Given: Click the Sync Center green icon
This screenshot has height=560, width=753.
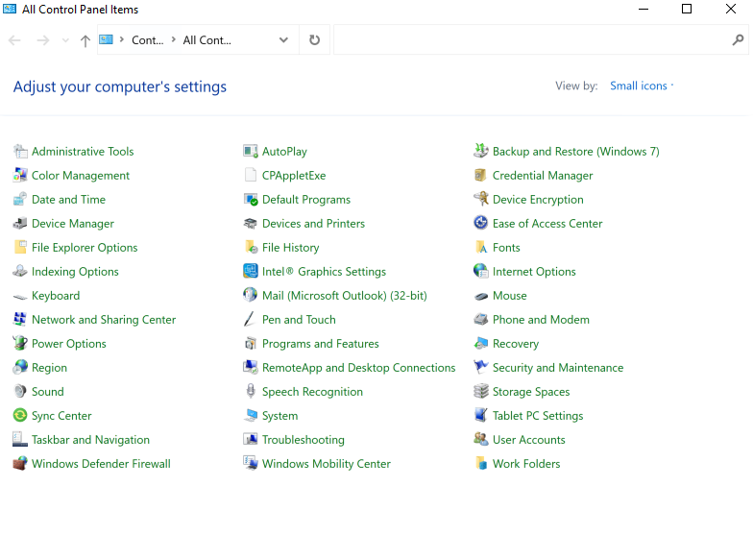Looking at the screenshot, I should pyautogui.click(x=20, y=416).
